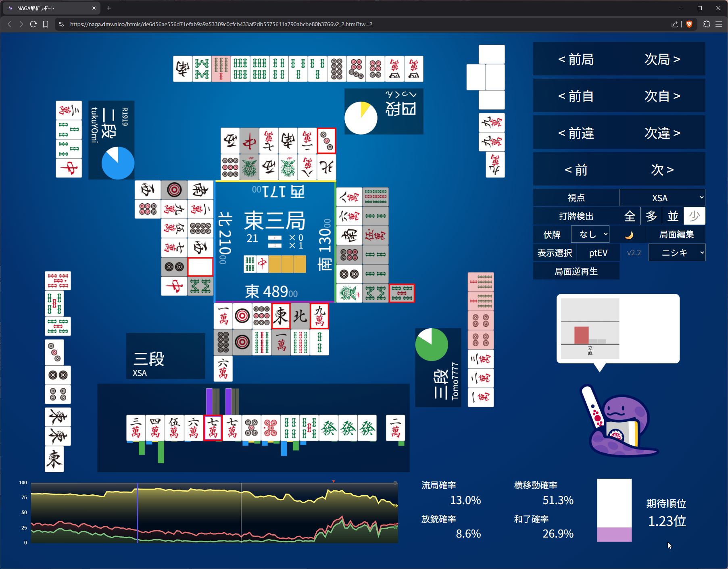
Task: Click the 局面逆再生 button
Action: [576, 271]
